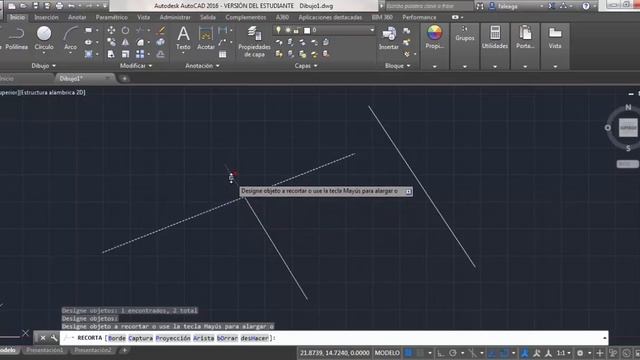640x360 pixels.
Task: Open the Paramétrico ribbon tab
Action: (111, 18)
